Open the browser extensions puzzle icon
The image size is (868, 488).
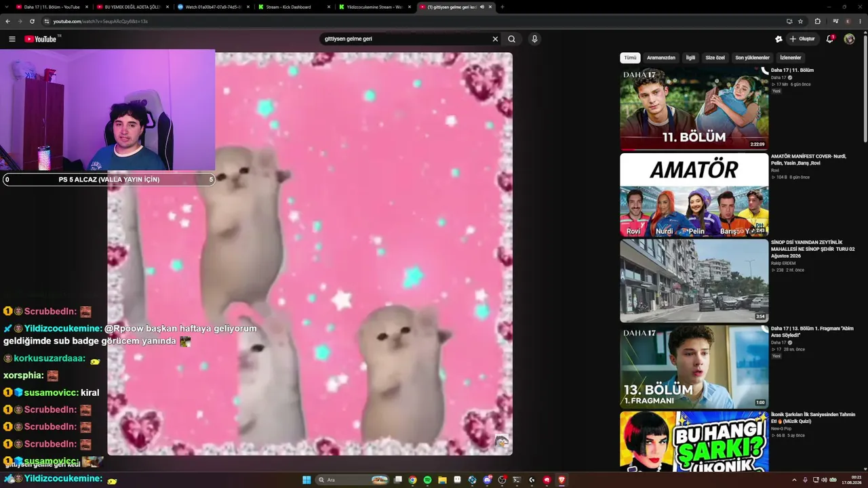pos(817,21)
